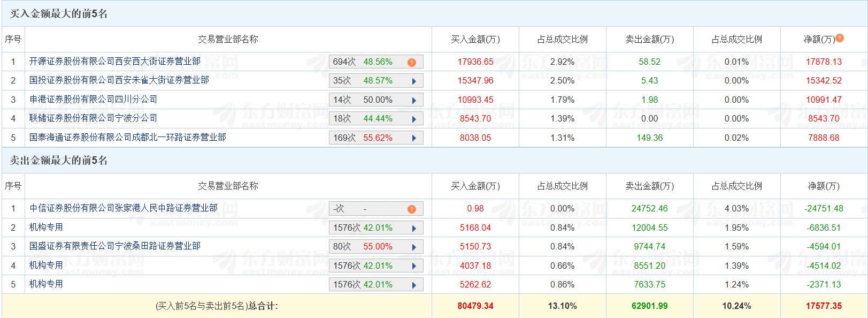Click blue arrow icon in 联储证券 row
Viewport: 868px width, 318px height.
(x=414, y=119)
